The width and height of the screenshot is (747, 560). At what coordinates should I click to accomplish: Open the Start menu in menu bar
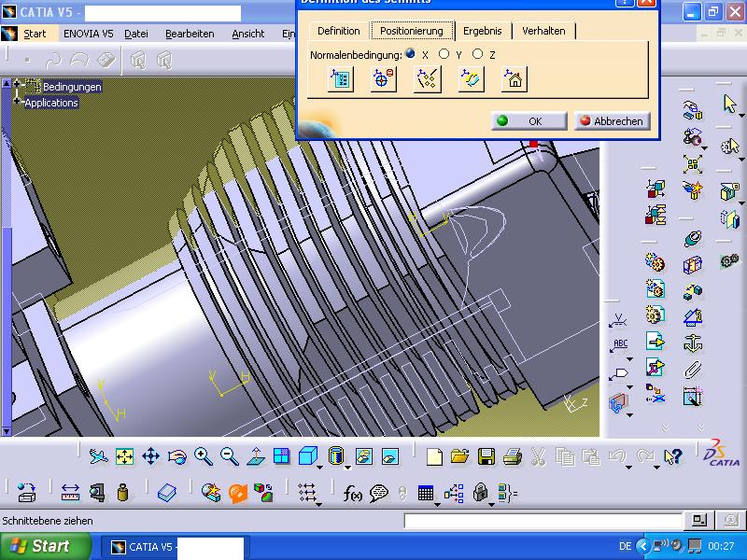tap(35, 34)
